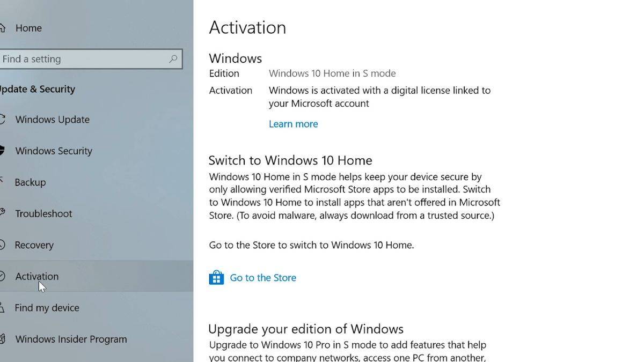Image resolution: width=644 pixels, height=362 pixels.
Task: Open the Home icon in sidebar
Action: pyautogui.click(x=3, y=28)
